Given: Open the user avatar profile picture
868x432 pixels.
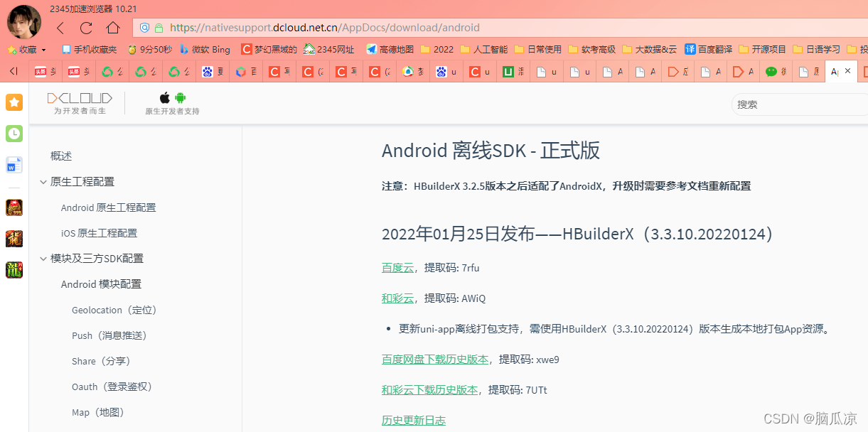Looking at the screenshot, I should [23, 21].
